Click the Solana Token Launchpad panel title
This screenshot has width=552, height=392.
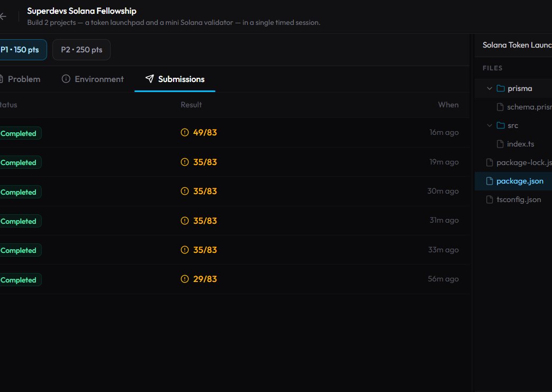(x=517, y=45)
